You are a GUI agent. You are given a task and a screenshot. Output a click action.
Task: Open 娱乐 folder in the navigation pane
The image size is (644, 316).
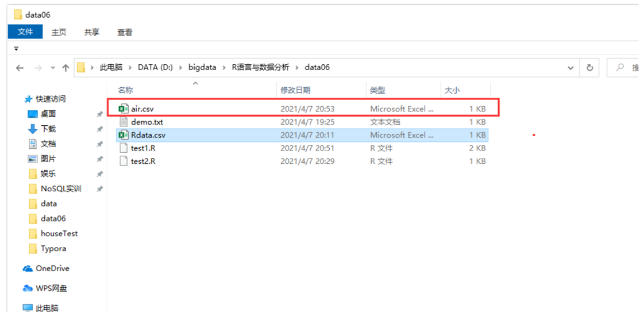coord(48,174)
